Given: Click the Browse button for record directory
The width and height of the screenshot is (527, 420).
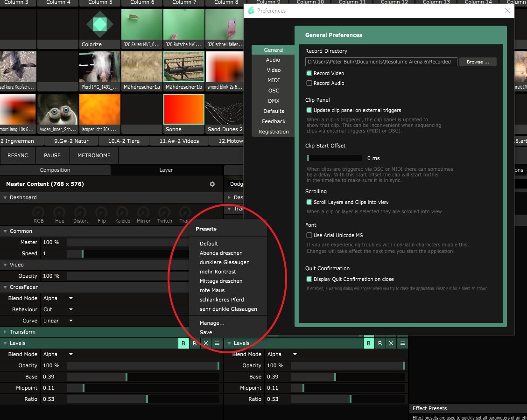Looking at the screenshot, I should coord(478,62).
